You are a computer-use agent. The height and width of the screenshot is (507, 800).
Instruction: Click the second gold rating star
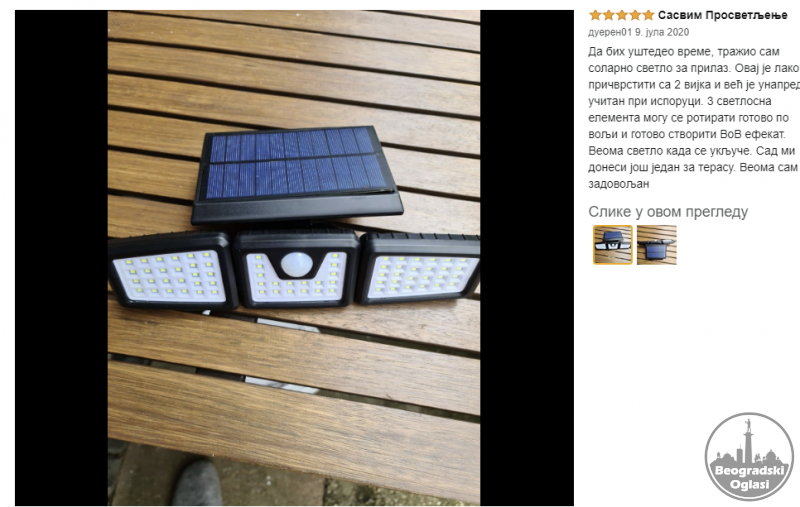(609, 15)
